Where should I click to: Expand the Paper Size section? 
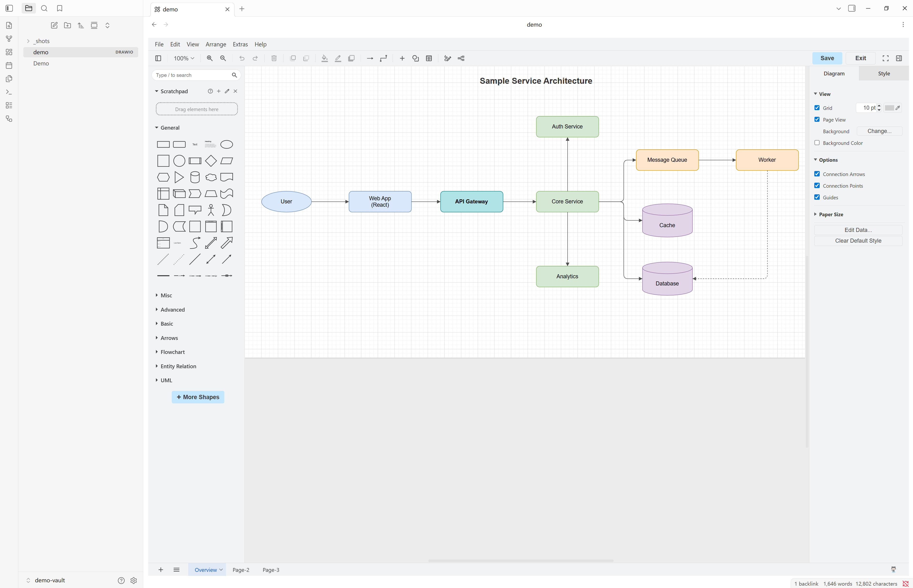(x=829, y=214)
